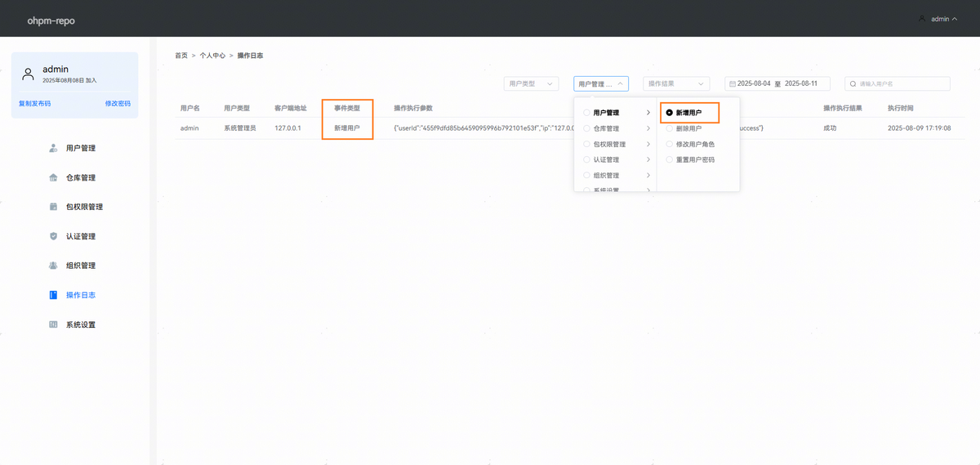The width and height of the screenshot is (980, 465).
Task: Open the 操作结果 filter dropdown
Action: pyautogui.click(x=676, y=83)
